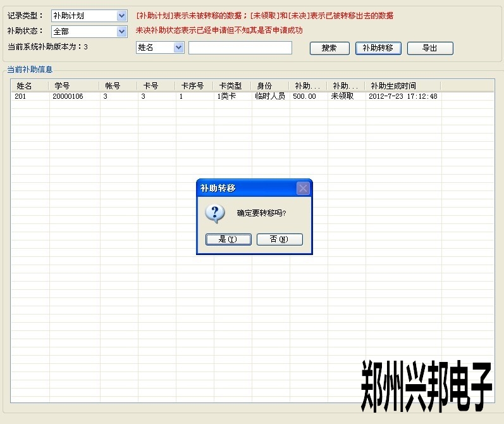The image size is (504, 424).
Task: Click the 补助转移 button
Action: coord(378,48)
